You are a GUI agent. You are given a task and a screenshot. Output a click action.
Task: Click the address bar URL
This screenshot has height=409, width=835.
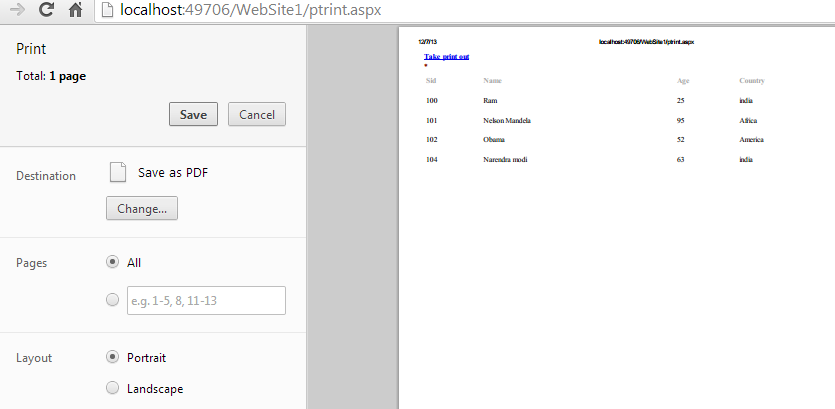click(x=250, y=10)
